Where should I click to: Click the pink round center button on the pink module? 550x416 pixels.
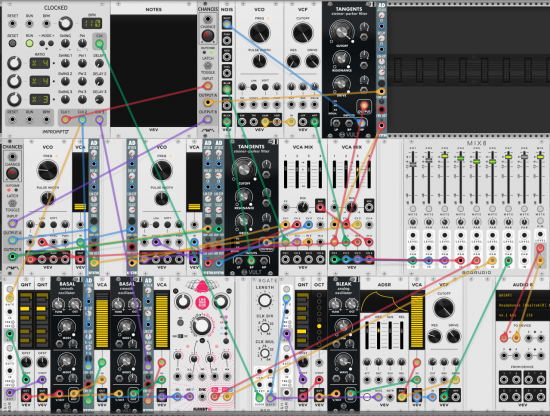202,302
